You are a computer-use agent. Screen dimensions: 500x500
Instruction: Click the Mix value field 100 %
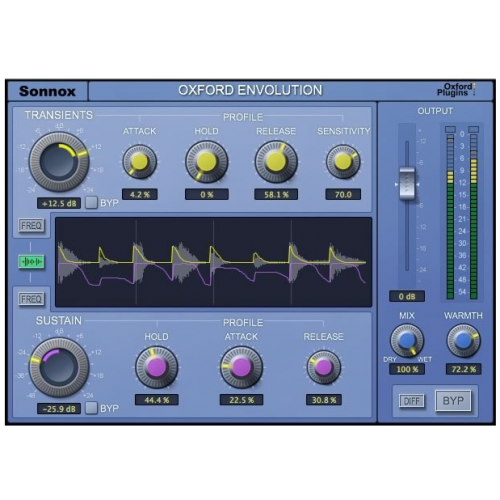407,369
